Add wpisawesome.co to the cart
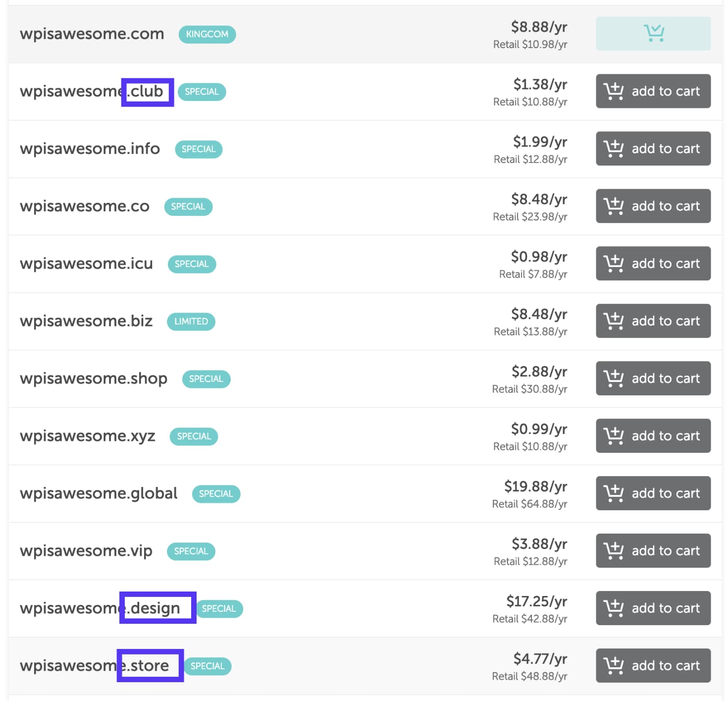 [x=653, y=206]
